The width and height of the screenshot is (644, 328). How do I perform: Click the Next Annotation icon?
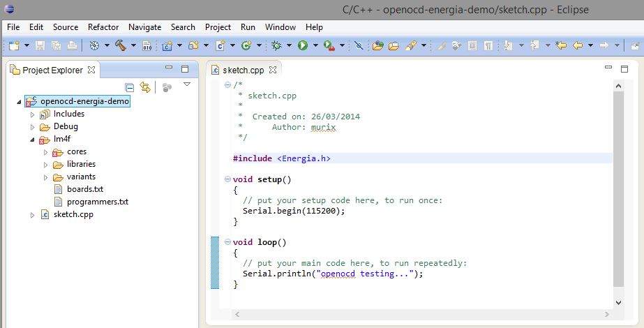coord(509,45)
